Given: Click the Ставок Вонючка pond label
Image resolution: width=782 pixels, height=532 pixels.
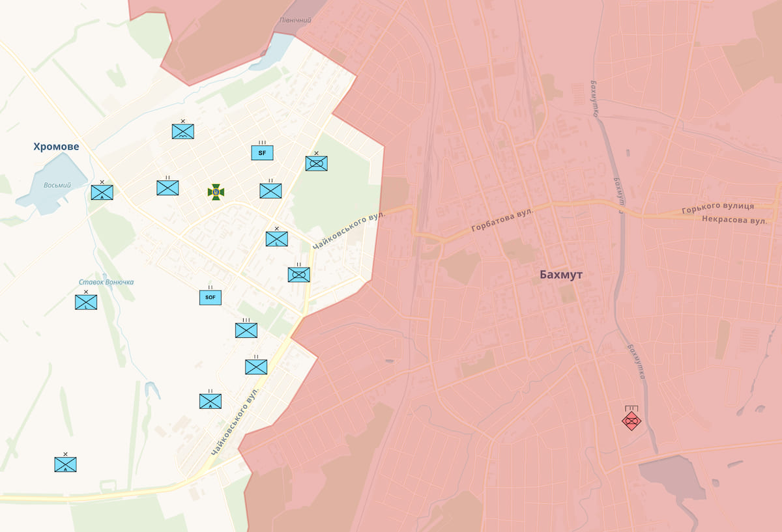Looking at the screenshot, I should (106, 282).
